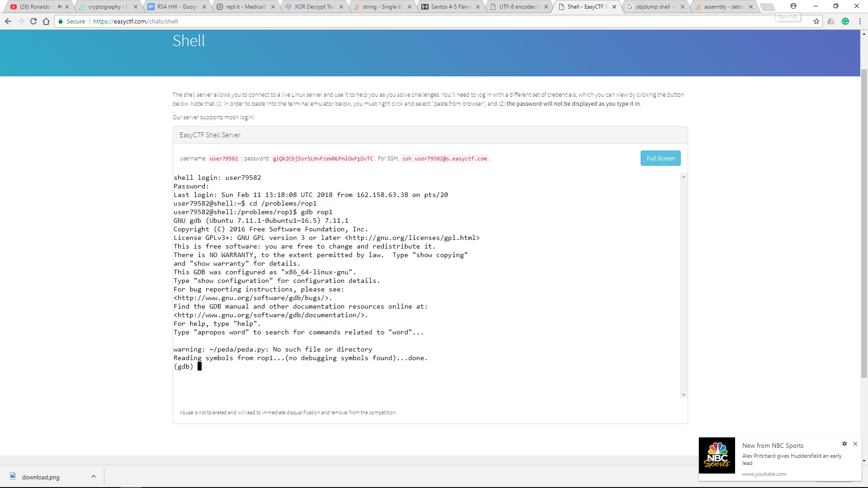The width and height of the screenshot is (868, 488).
Task: Open the NBC Sports notification
Action: [x=780, y=459]
